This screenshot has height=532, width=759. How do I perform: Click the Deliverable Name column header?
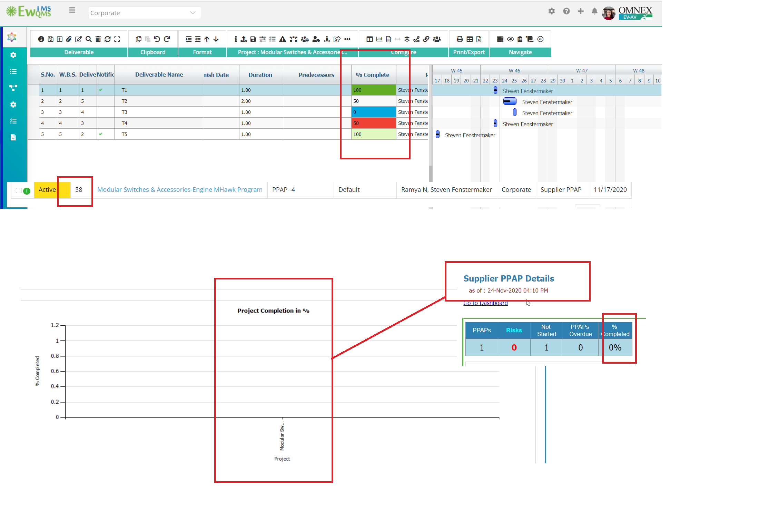pos(159,75)
